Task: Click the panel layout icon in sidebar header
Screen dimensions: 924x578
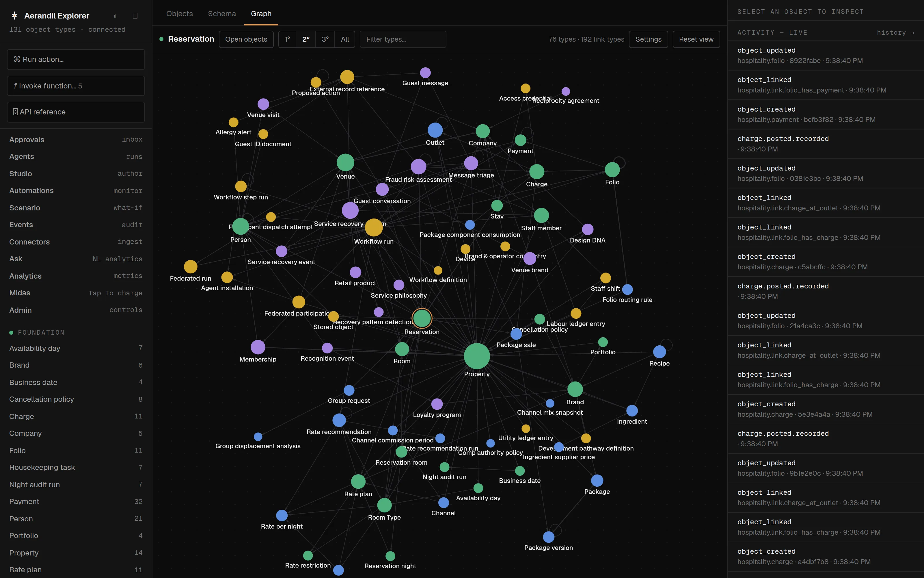Action: coord(135,16)
